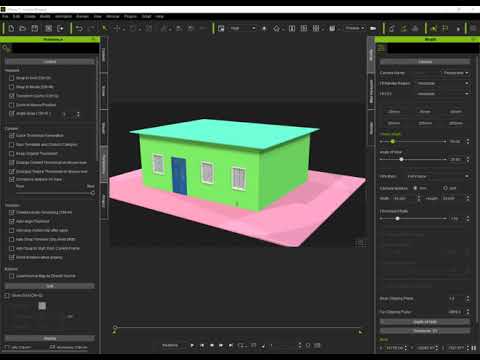
Task: Toggle the Angle Snap checkbox
Action: pos(12,113)
